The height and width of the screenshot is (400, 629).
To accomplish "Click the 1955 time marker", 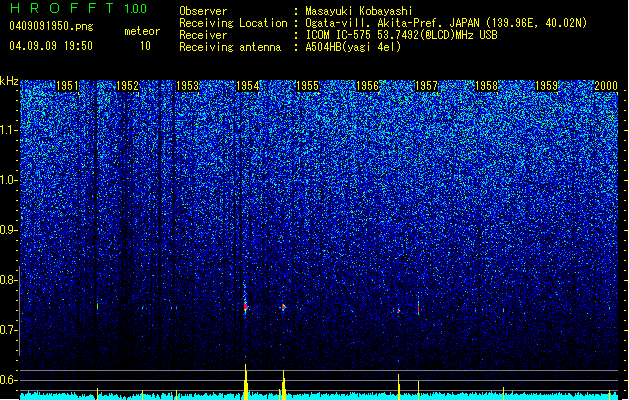I will coord(307,86).
